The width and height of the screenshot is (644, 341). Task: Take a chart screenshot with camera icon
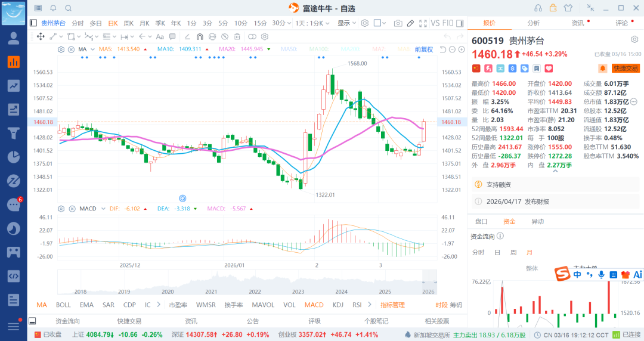click(x=398, y=23)
